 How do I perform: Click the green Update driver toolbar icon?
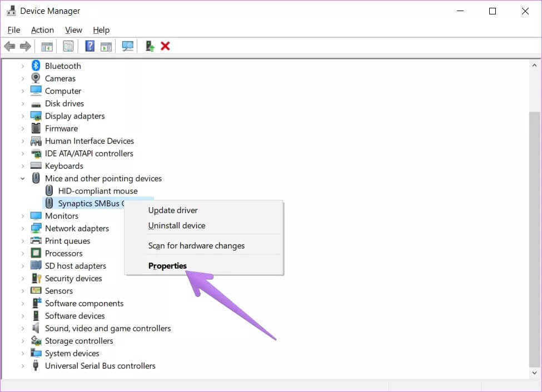coord(150,46)
